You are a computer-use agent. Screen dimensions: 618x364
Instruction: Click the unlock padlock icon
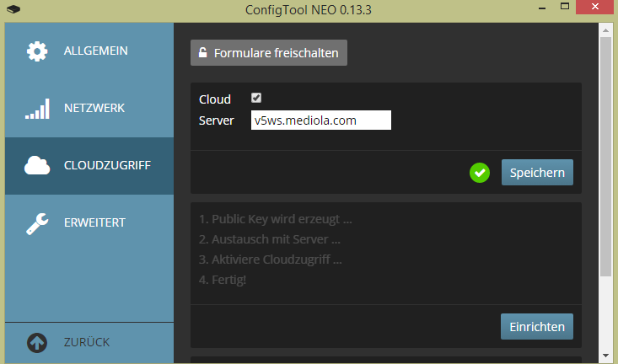pos(202,53)
